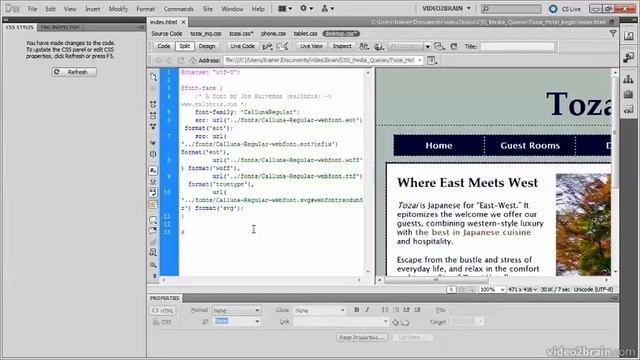Open the Address history dropdown arrow

tap(420, 60)
